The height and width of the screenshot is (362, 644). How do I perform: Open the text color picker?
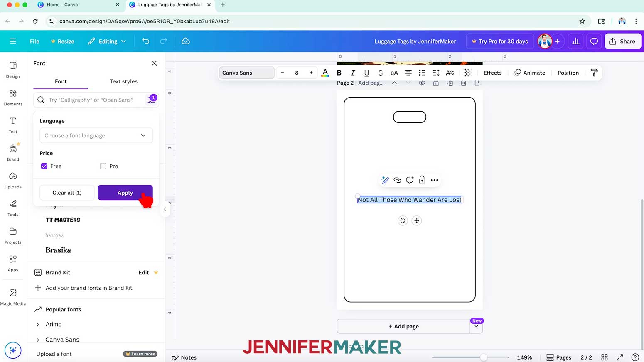click(x=325, y=73)
